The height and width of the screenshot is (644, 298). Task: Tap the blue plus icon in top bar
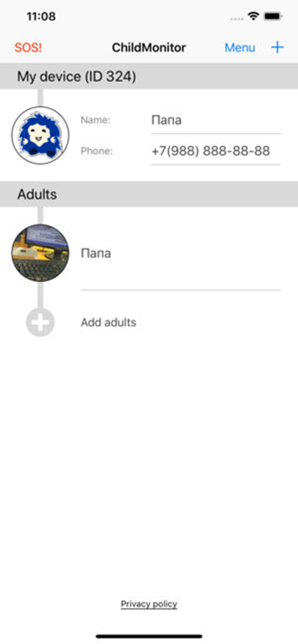coord(277,48)
